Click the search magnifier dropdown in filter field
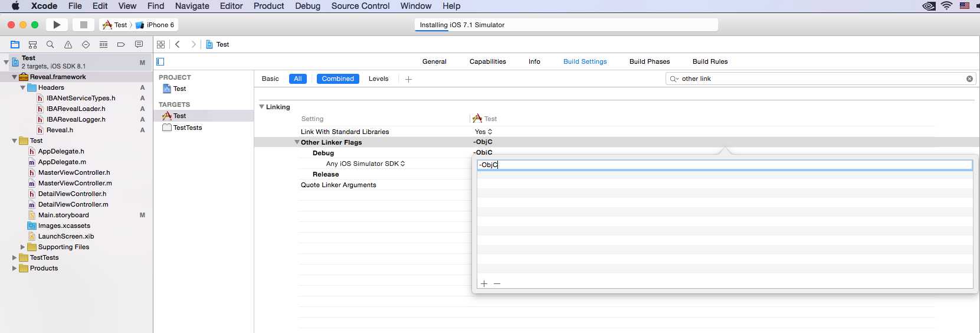Image resolution: width=980 pixels, height=333 pixels. pos(674,79)
